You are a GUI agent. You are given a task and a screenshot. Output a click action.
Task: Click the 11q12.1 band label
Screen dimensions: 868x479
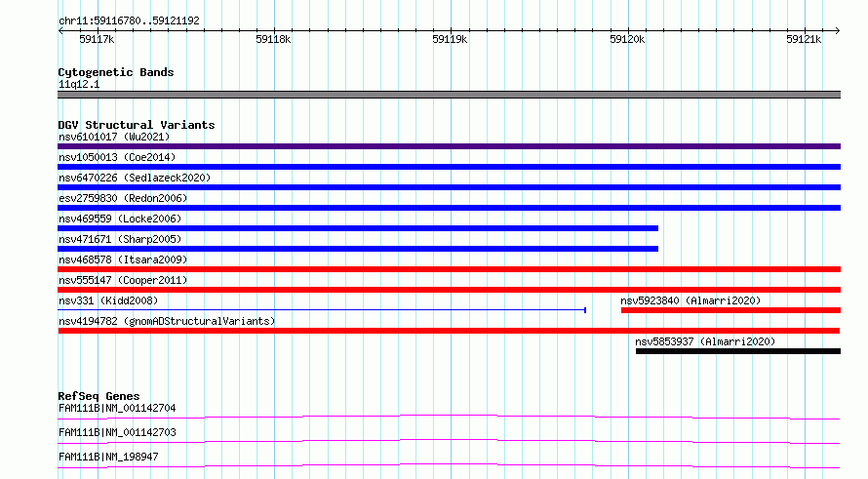click(x=79, y=84)
